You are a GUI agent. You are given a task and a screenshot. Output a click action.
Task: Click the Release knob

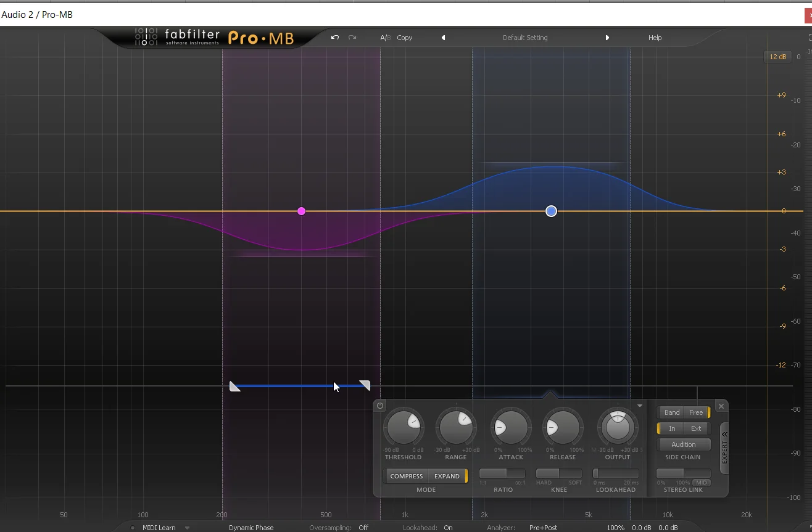(x=563, y=427)
